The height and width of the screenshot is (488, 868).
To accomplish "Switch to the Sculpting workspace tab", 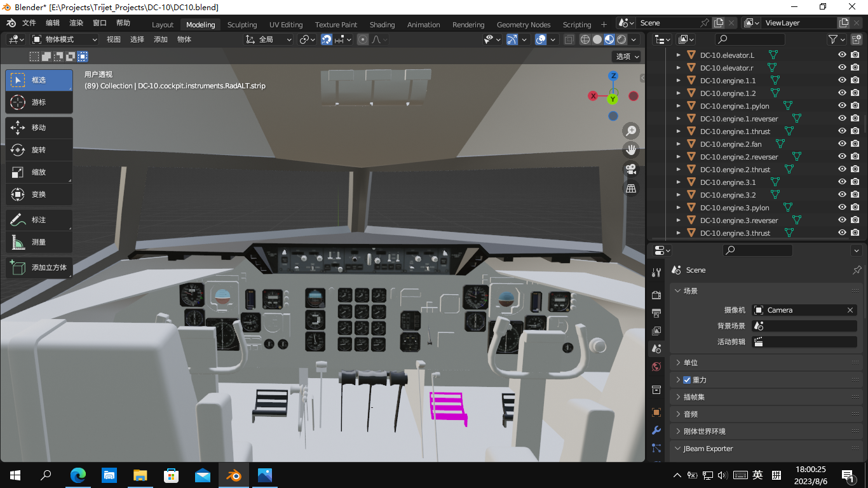I will coord(242,25).
